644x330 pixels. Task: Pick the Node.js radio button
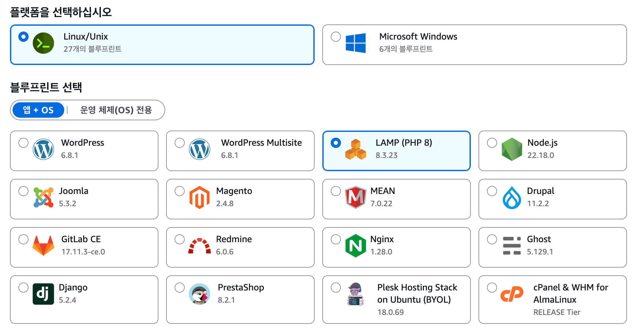click(x=492, y=143)
